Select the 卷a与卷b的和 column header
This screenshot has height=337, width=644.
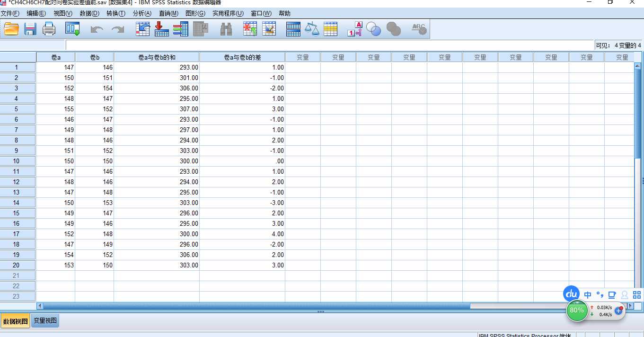pos(157,57)
